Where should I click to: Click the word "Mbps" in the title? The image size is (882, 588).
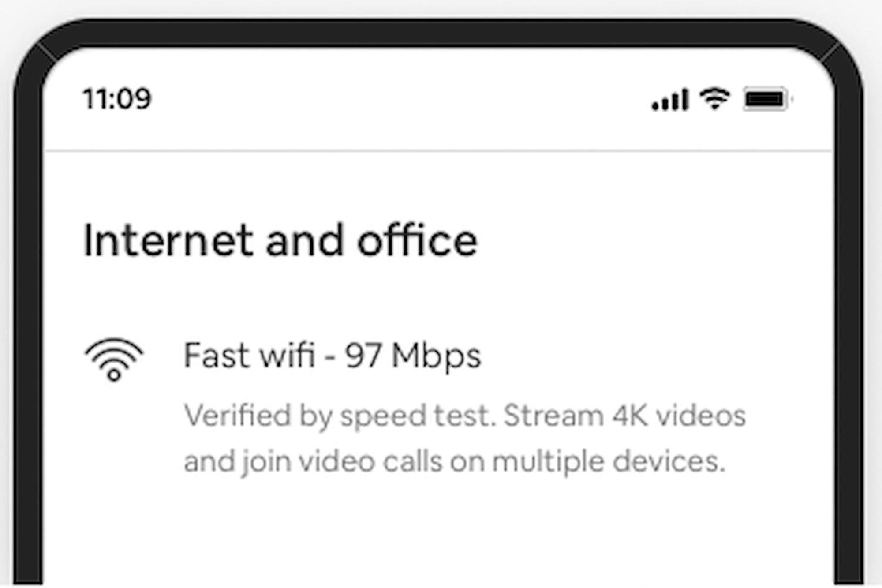pyautogui.click(x=436, y=356)
